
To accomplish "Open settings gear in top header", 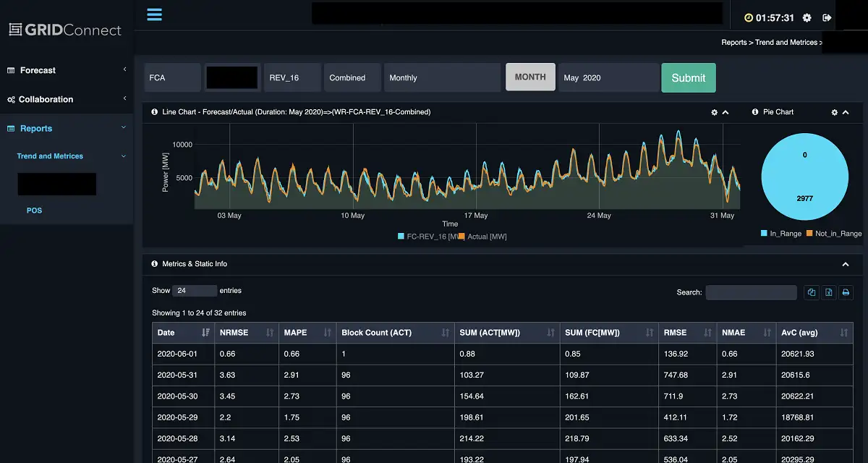I will pos(807,18).
